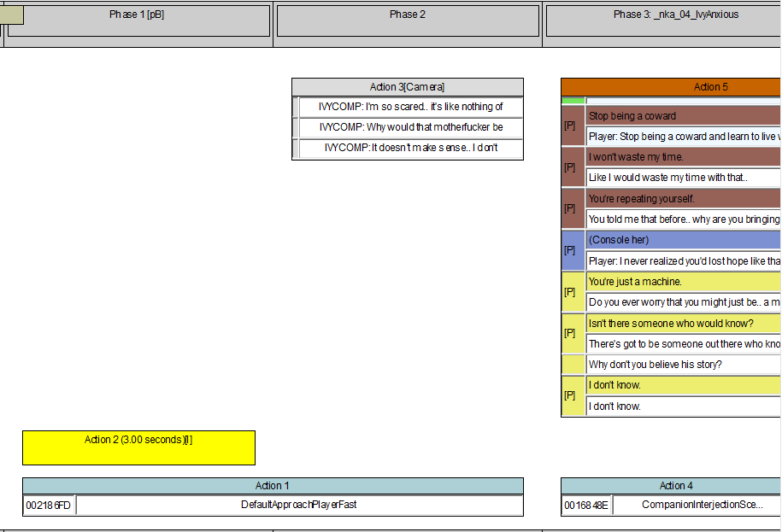Screen dimensions: 782x532
Task: Click "Do you ever worry that you might just be.."
Action: point(683,302)
